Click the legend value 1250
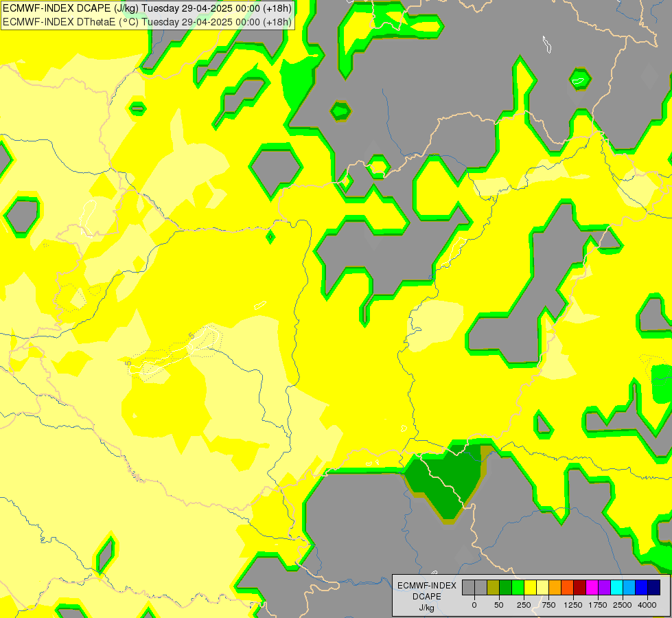The height and width of the screenshot is (618, 672). pyautogui.click(x=573, y=605)
